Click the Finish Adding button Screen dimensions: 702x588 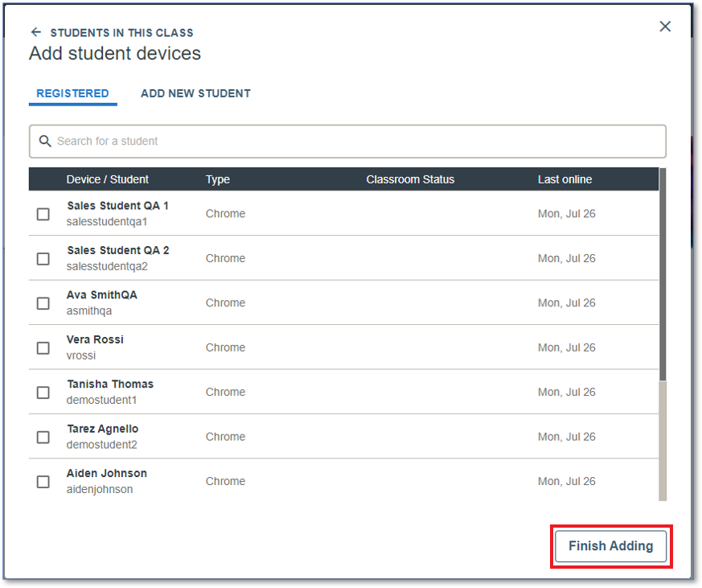(x=610, y=546)
